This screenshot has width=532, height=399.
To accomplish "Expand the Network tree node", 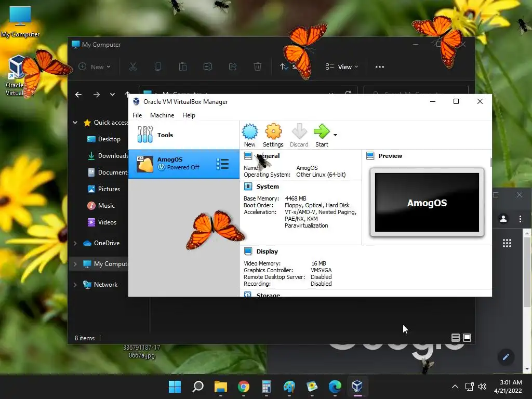I will 75,285.
